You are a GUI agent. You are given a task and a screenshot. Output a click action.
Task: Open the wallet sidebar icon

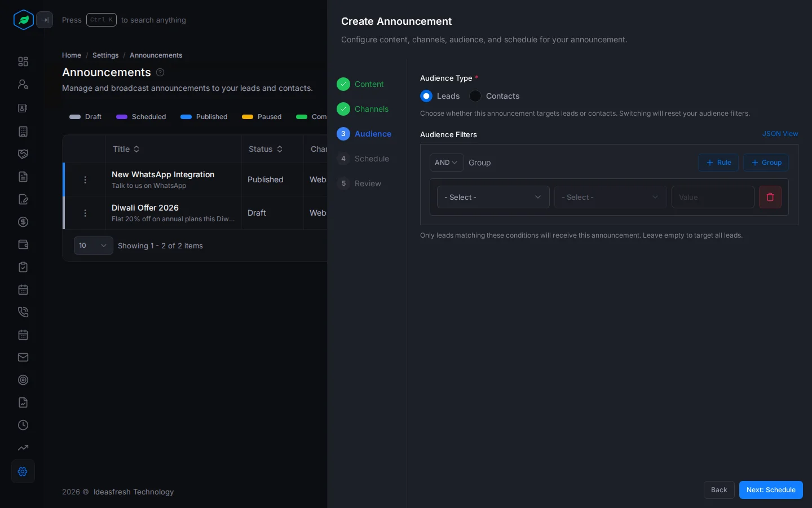click(23, 244)
